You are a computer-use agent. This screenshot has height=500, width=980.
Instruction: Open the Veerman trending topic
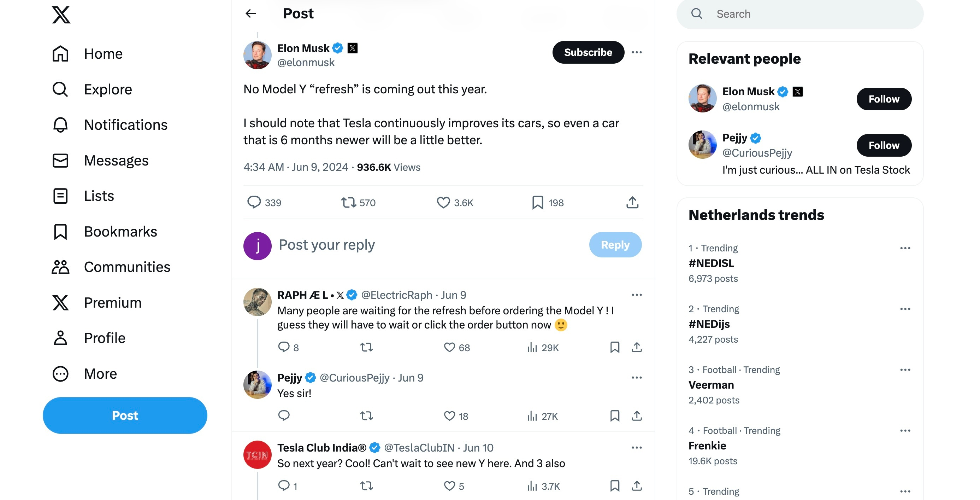(711, 385)
